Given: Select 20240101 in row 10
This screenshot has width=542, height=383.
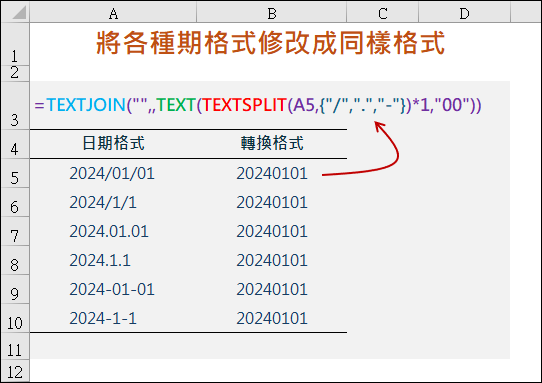Looking at the screenshot, I should coord(272,318).
